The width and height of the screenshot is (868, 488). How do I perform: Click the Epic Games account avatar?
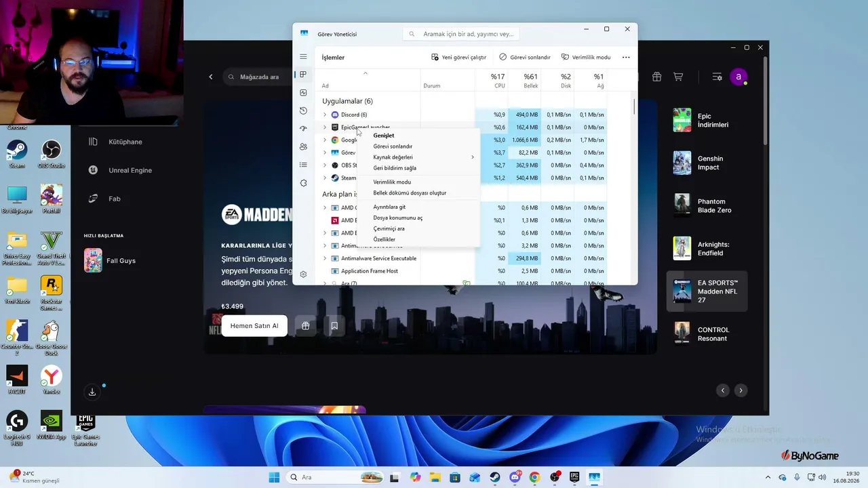738,77
